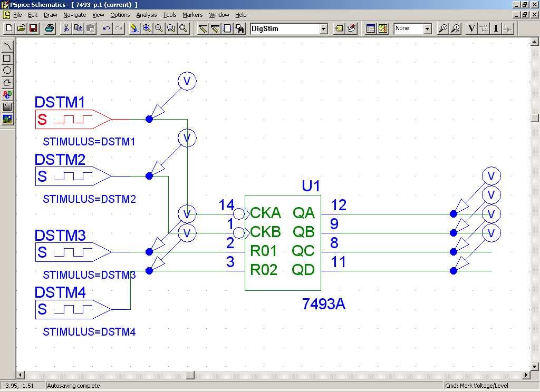Select the Draw Bus tool
Viewport: 540px width, 392px height.
[x=215, y=28]
